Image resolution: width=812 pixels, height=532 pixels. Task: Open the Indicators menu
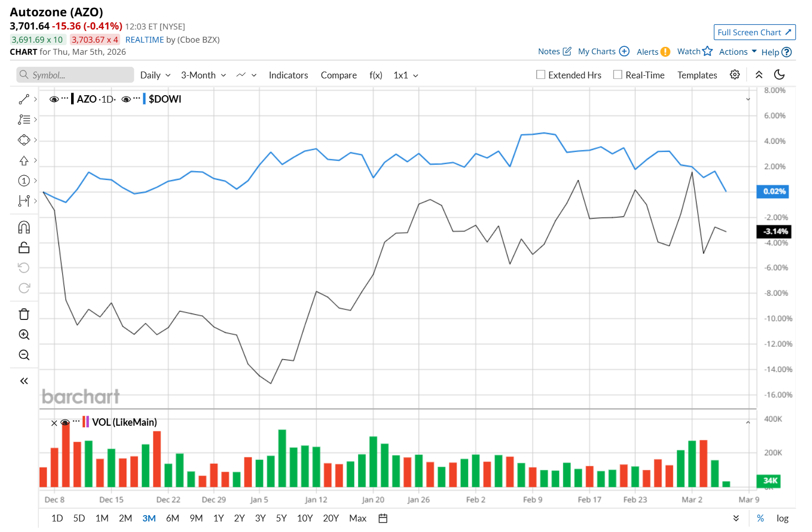coord(288,75)
